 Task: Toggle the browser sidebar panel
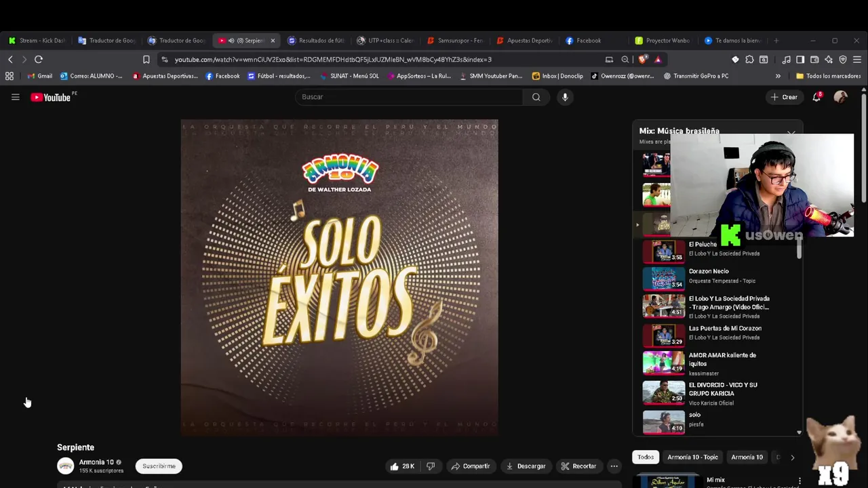[800, 59]
